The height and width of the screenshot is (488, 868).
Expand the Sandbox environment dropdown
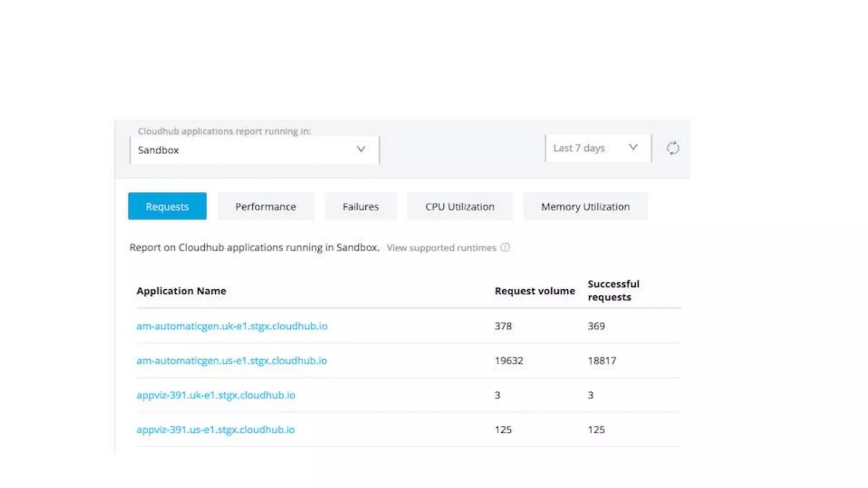(254, 150)
